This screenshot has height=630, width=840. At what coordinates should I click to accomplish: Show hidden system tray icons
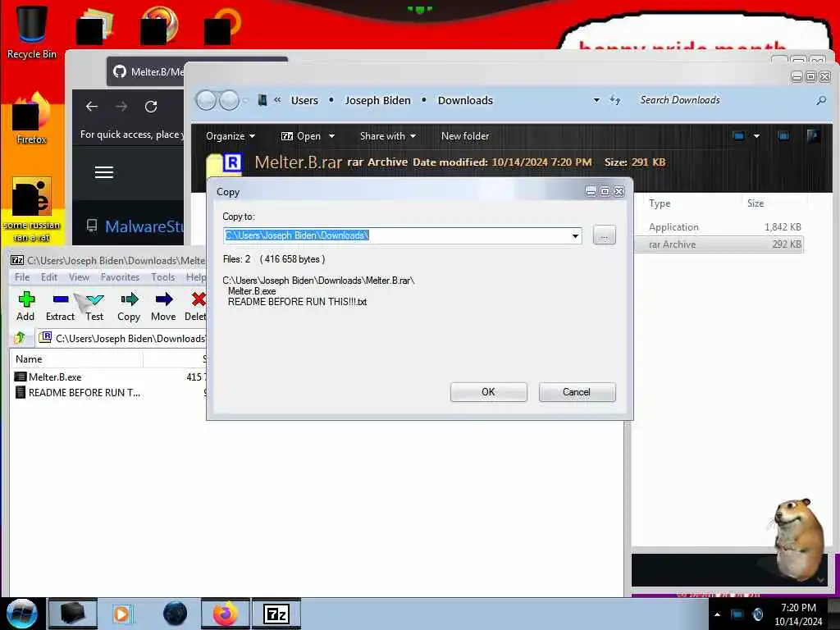click(717, 614)
